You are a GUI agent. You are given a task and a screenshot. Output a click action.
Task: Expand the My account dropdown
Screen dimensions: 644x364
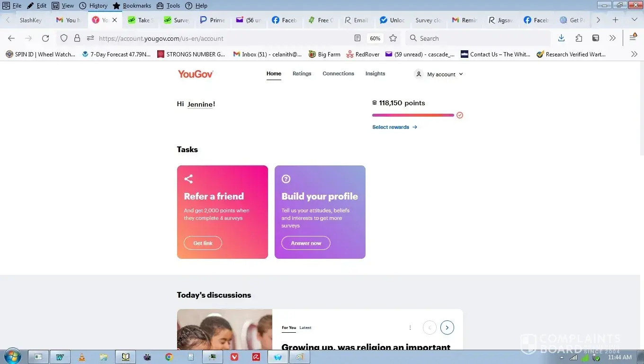point(439,74)
